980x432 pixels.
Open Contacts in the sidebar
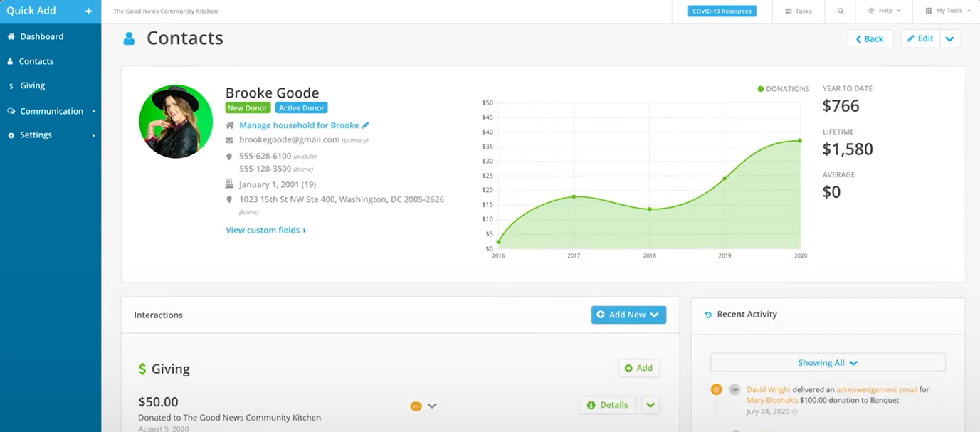tap(36, 61)
